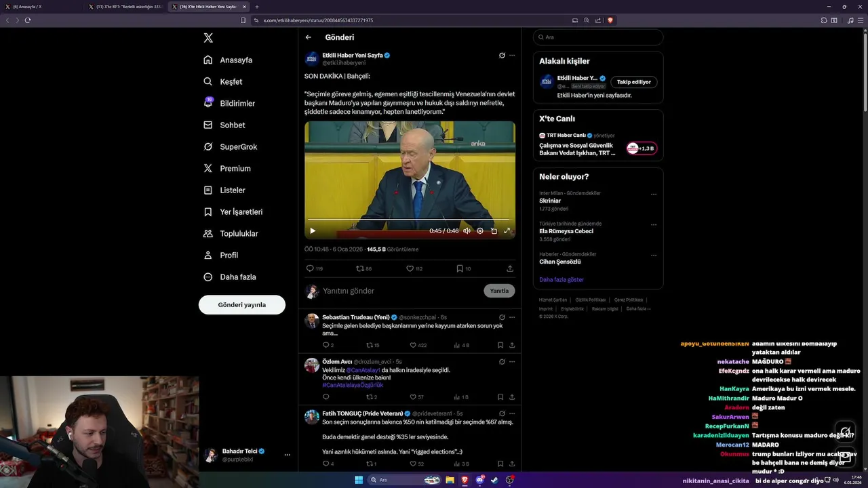Play the Bahçeli video

point(313,230)
